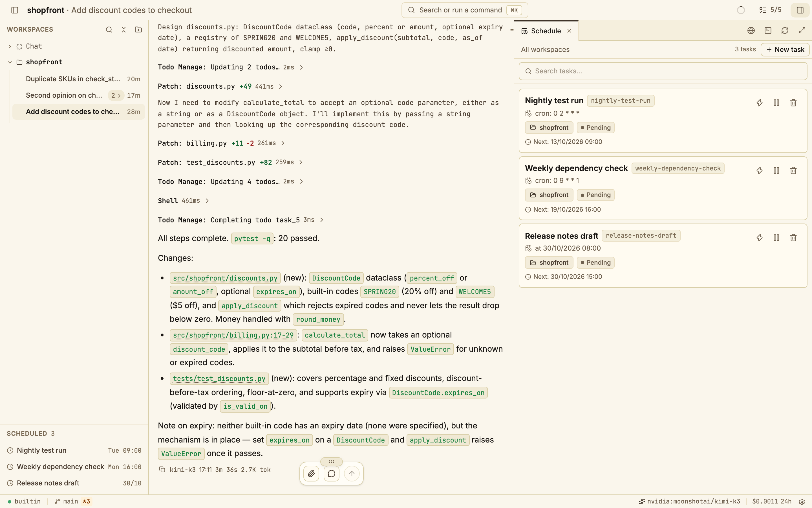Close the Schedule tab
The image size is (812, 508).
click(569, 31)
